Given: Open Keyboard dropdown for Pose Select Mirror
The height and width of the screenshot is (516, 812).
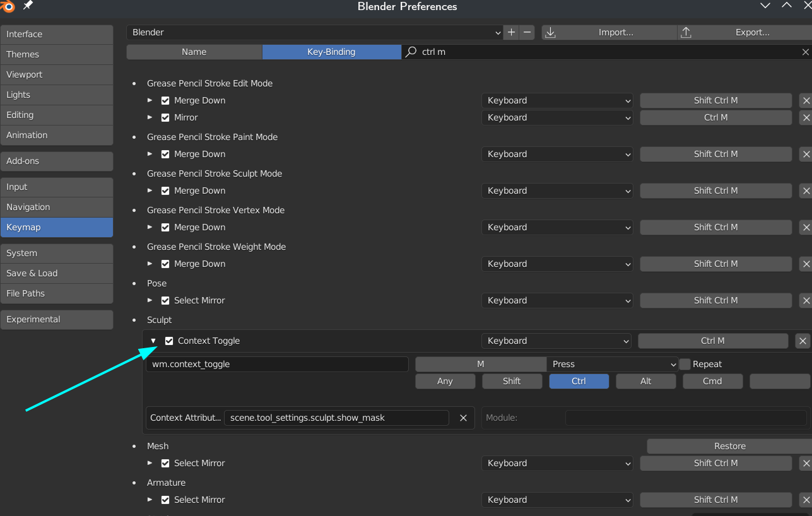Looking at the screenshot, I should tap(557, 300).
